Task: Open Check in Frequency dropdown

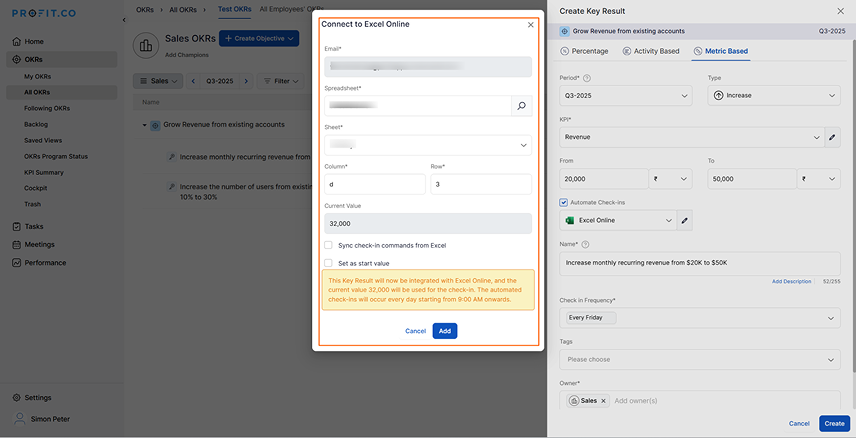Action: [x=700, y=318]
